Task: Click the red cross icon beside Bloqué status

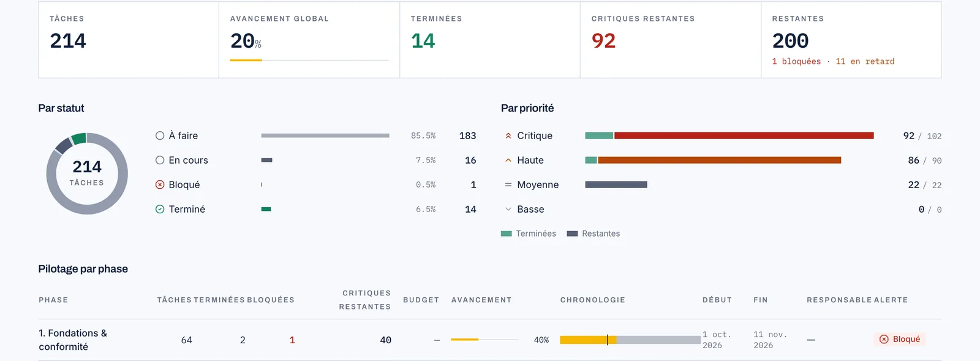Action: tap(160, 184)
